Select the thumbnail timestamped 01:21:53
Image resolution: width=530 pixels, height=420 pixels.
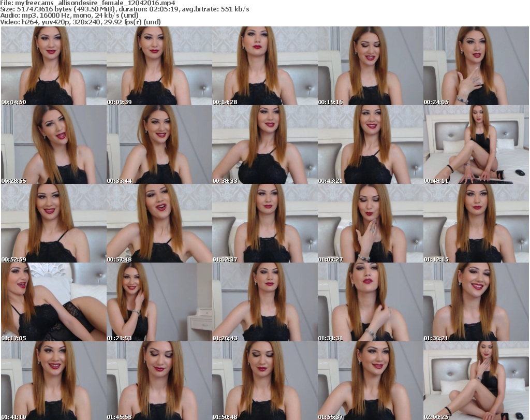click(x=159, y=302)
